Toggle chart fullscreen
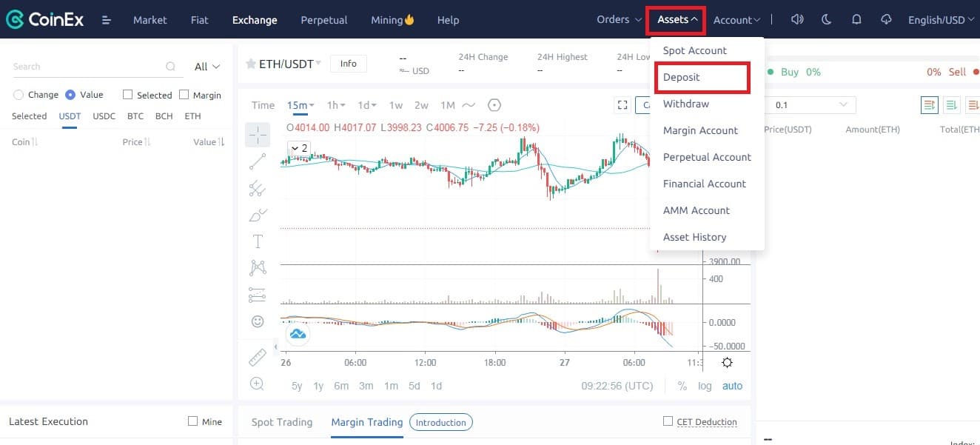This screenshot has width=980, height=445. tap(622, 105)
